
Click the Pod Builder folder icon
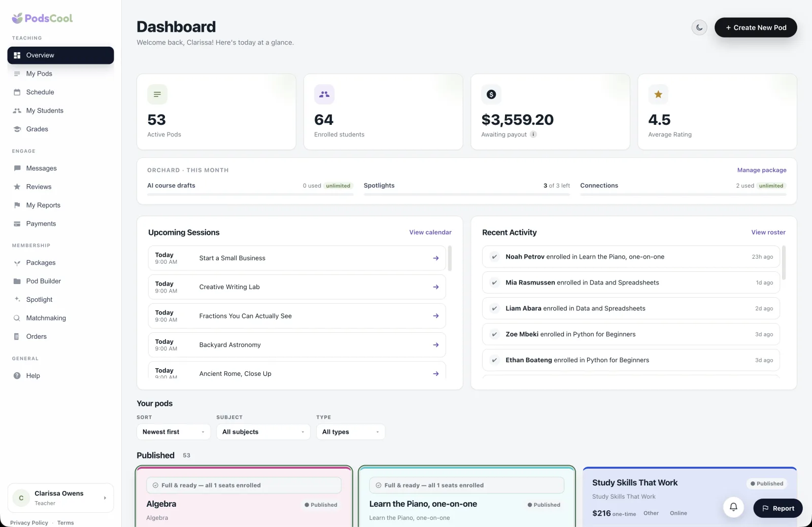click(17, 281)
